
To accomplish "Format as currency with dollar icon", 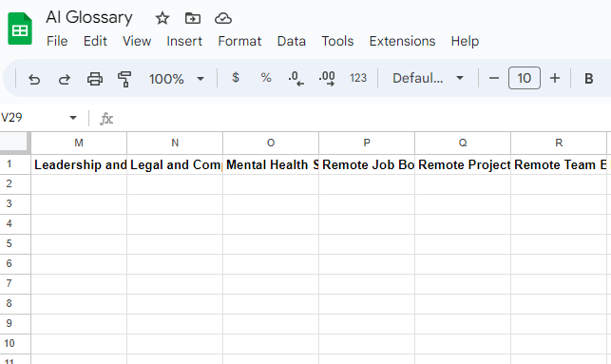I will (236, 78).
